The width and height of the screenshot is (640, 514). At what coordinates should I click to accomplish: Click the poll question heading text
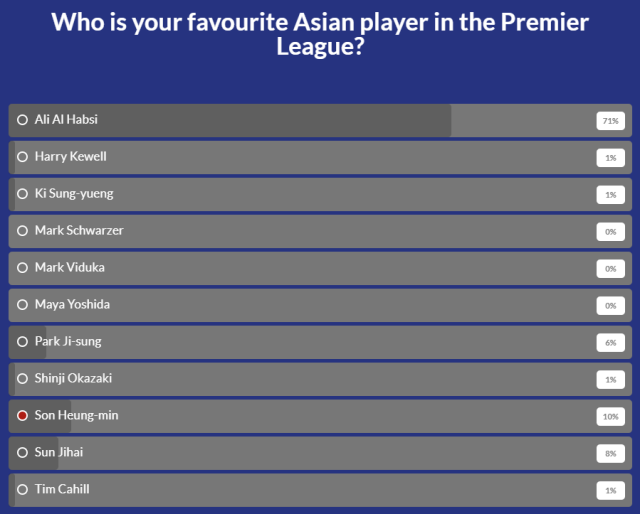320,34
